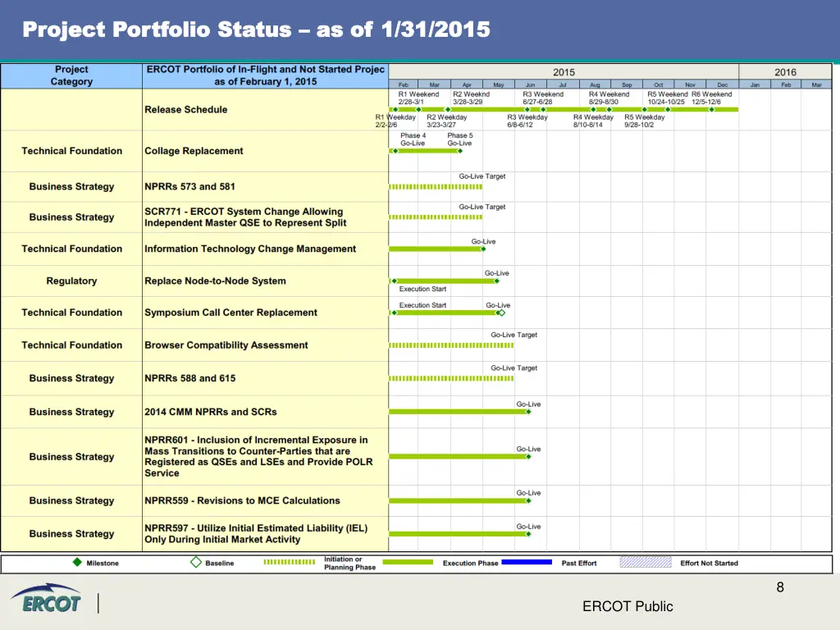
Task: Click the ERCOT Portfolio of In-Flight column header
Action: click(265, 75)
